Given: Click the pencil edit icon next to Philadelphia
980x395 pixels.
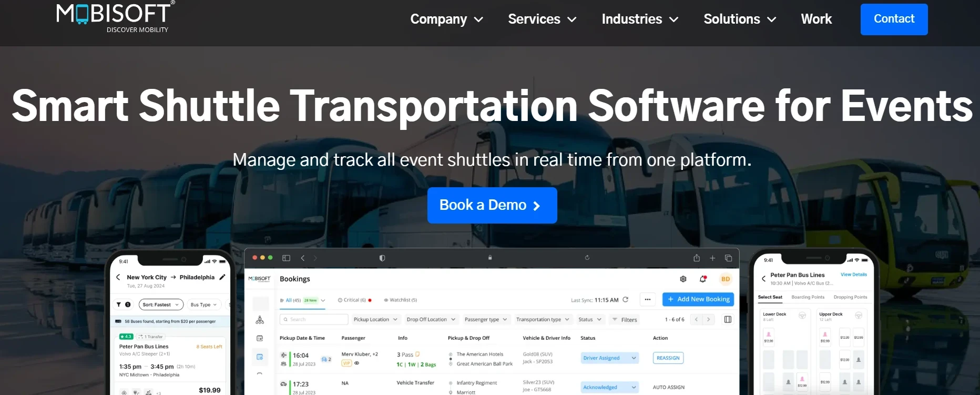Looking at the screenshot, I should (222, 277).
